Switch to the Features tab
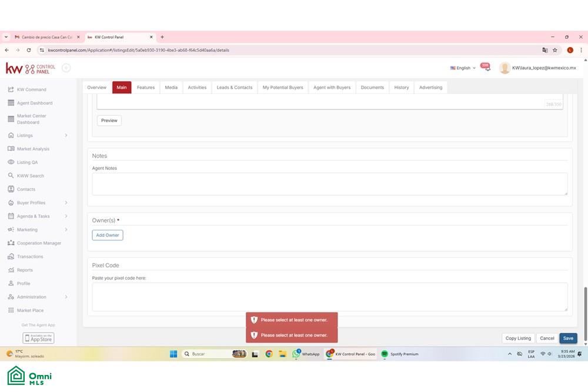 145,88
